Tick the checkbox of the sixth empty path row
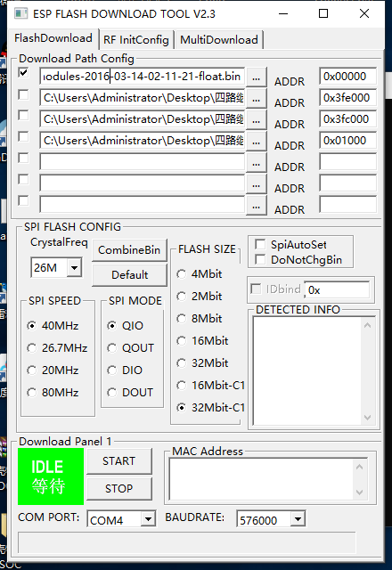Screen dimensions: 392x570 23,180
